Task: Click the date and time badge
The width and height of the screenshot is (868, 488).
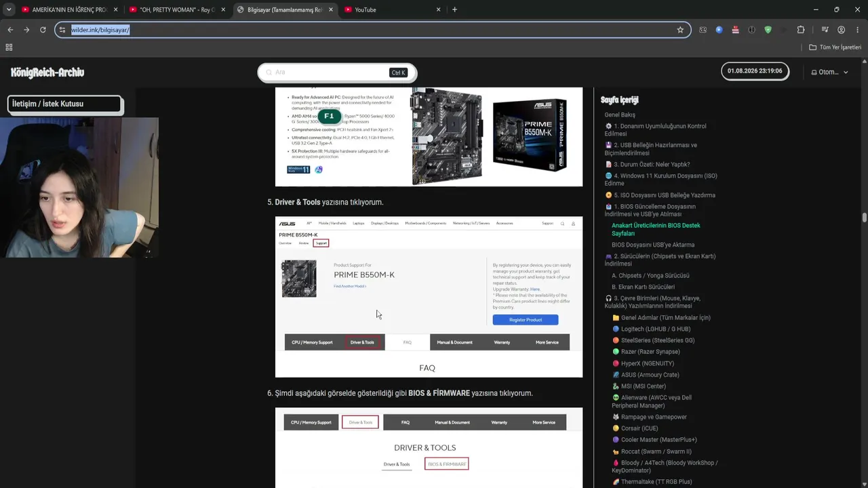Action: click(x=755, y=71)
